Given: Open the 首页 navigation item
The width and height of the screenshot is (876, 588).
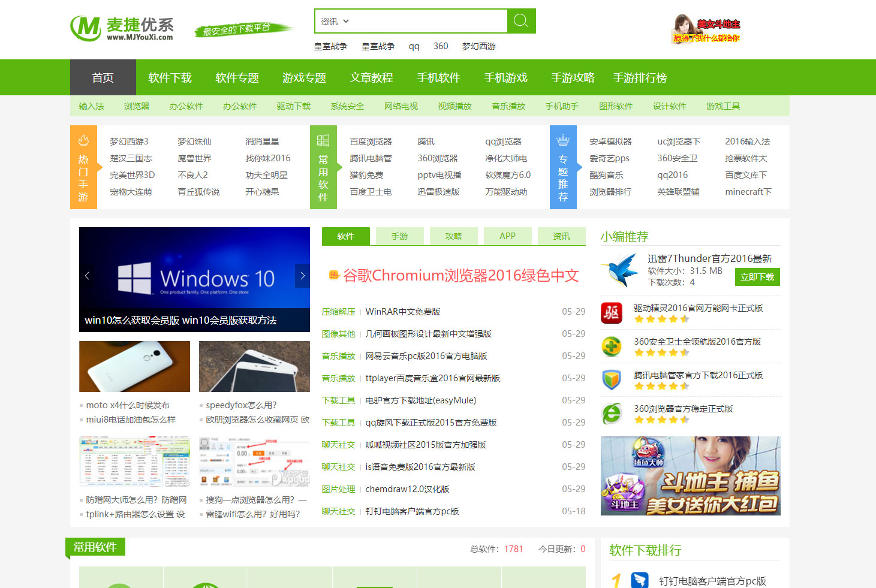Looking at the screenshot, I should click(103, 77).
